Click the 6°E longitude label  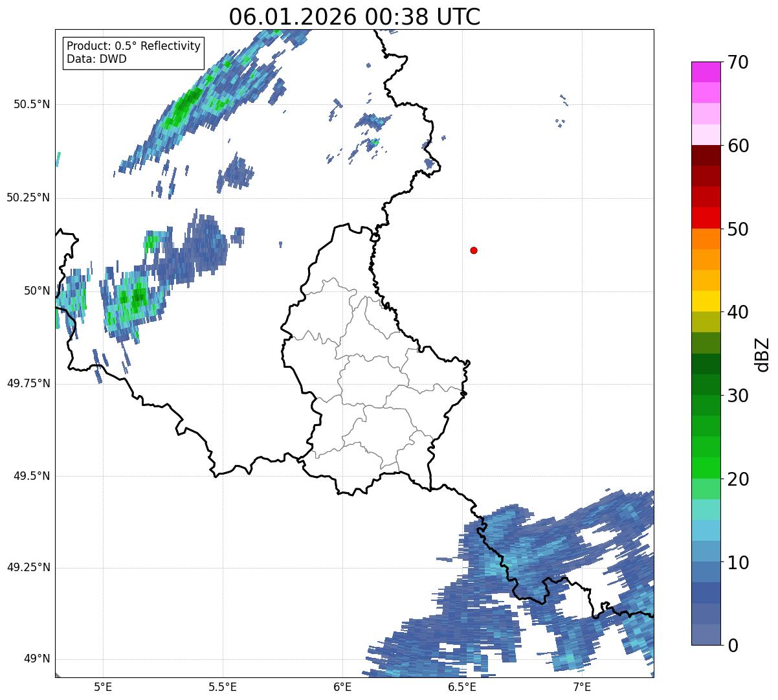click(x=342, y=686)
